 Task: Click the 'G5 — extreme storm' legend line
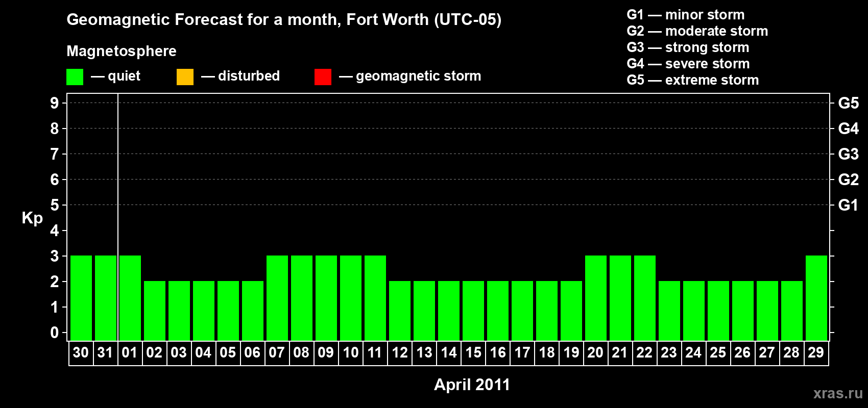[x=692, y=80]
